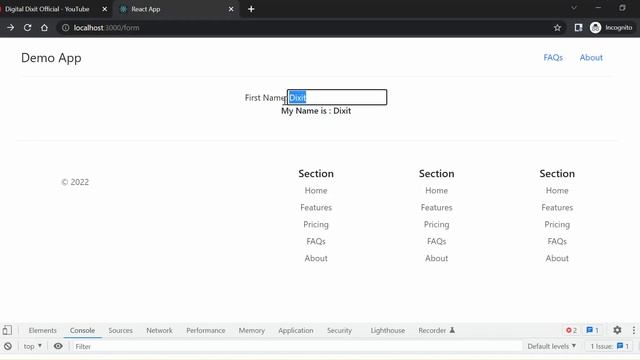Image resolution: width=640 pixels, height=360 pixels.
Task: Open the Default levels dropdown
Action: (x=551, y=346)
